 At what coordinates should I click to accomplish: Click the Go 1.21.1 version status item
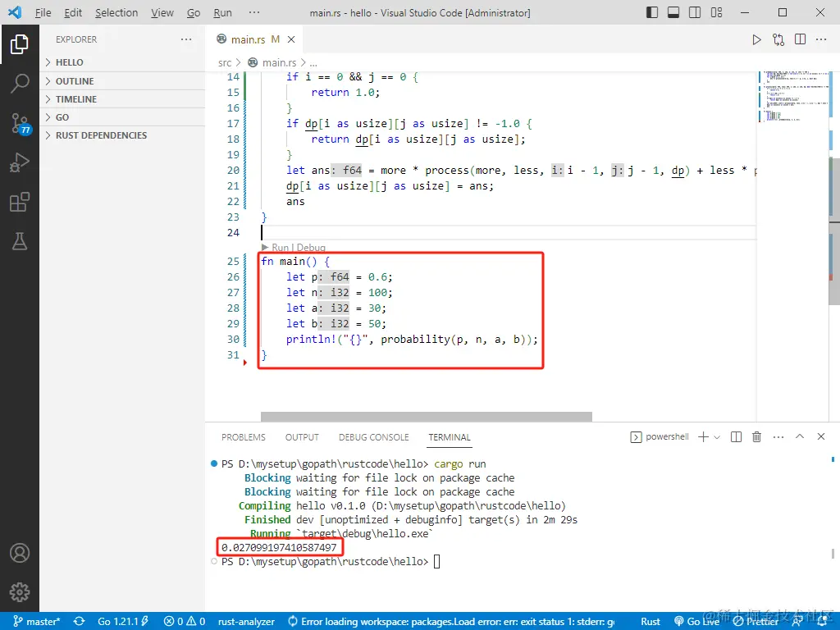click(x=123, y=622)
